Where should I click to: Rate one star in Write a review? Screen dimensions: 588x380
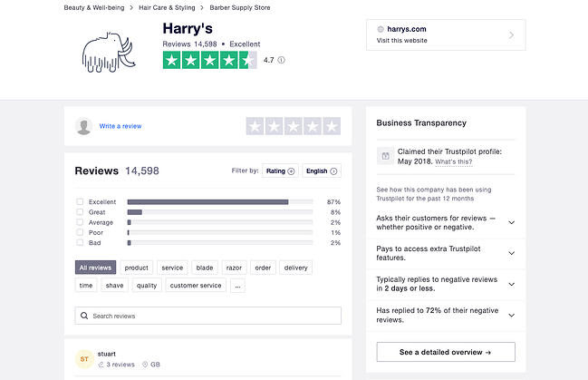pos(255,126)
